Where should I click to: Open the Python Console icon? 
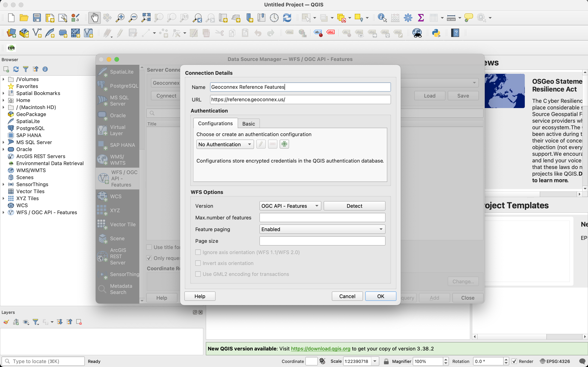(x=436, y=33)
